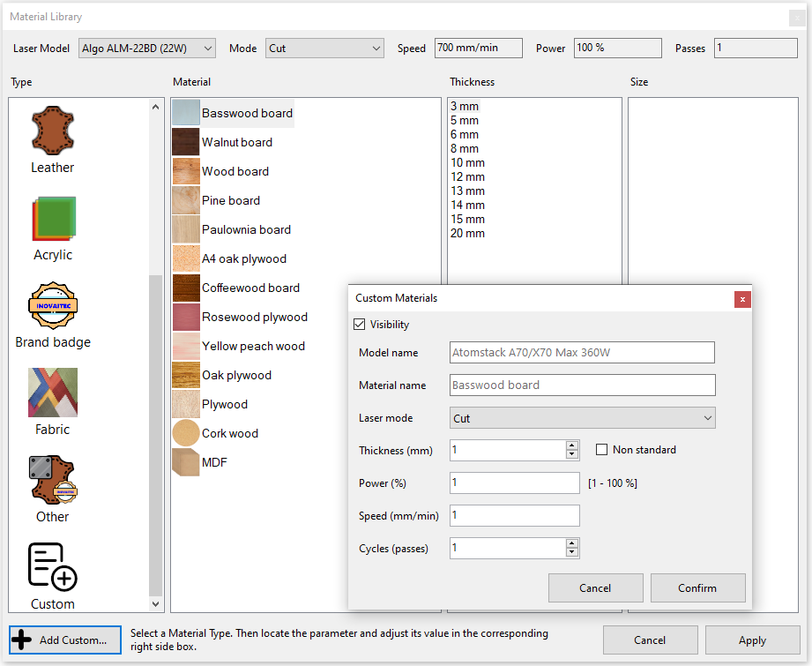Choose the Acrylic material type icon
The width and height of the screenshot is (812, 666).
(x=53, y=218)
